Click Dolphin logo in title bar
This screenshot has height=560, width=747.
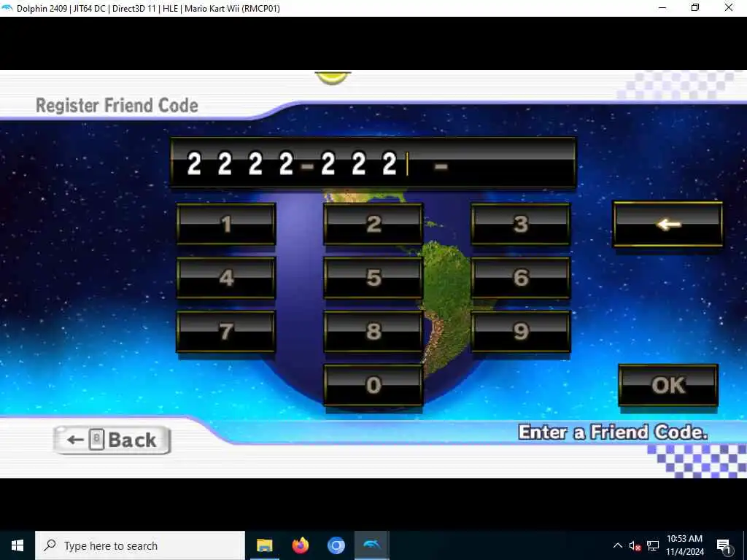(7, 8)
